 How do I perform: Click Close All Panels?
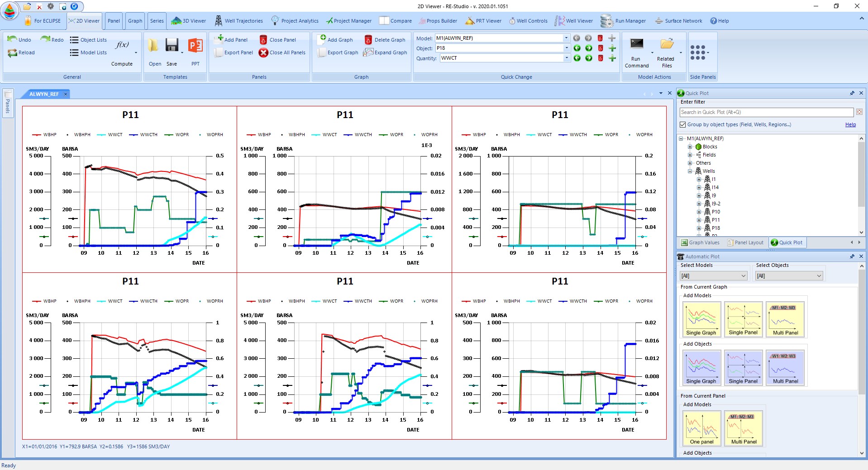coord(282,52)
